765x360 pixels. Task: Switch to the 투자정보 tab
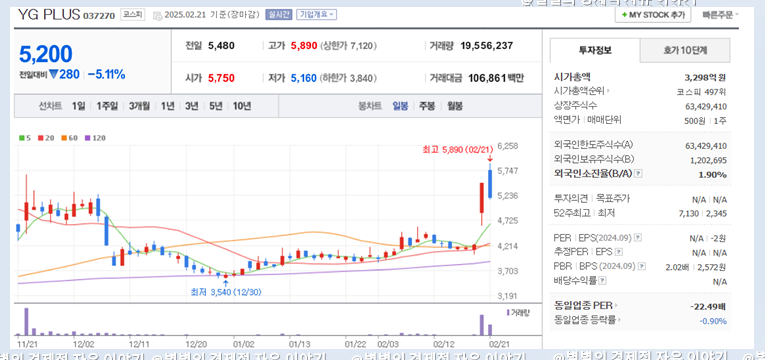(595, 50)
